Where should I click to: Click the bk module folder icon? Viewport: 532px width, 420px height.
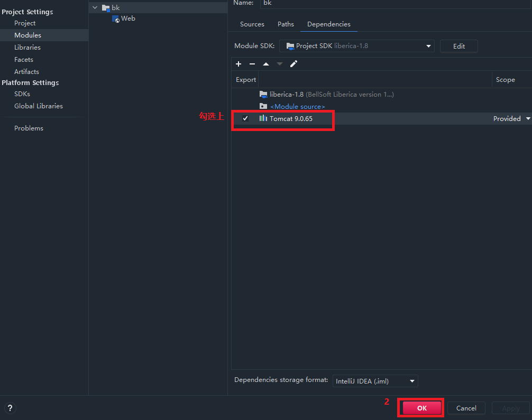pyautogui.click(x=106, y=8)
